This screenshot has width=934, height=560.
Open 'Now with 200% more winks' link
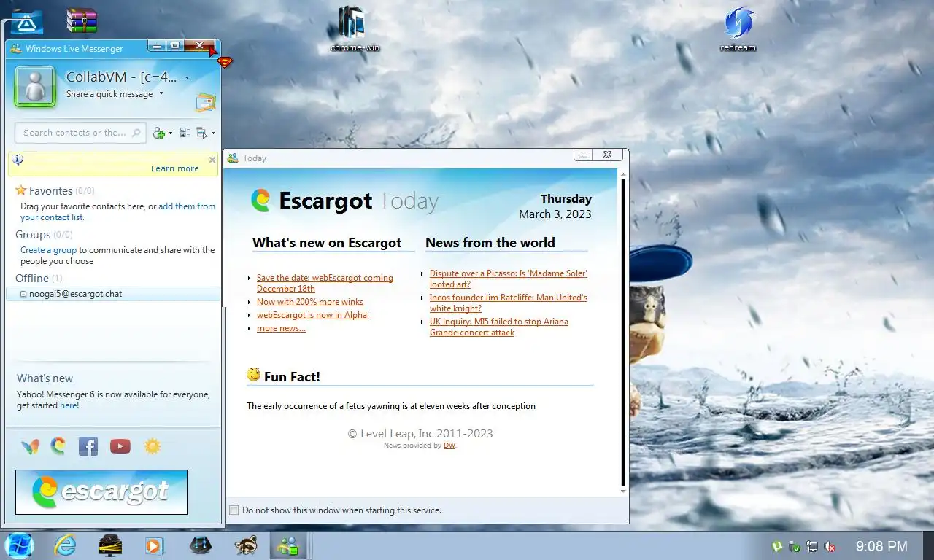click(x=310, y=302)
